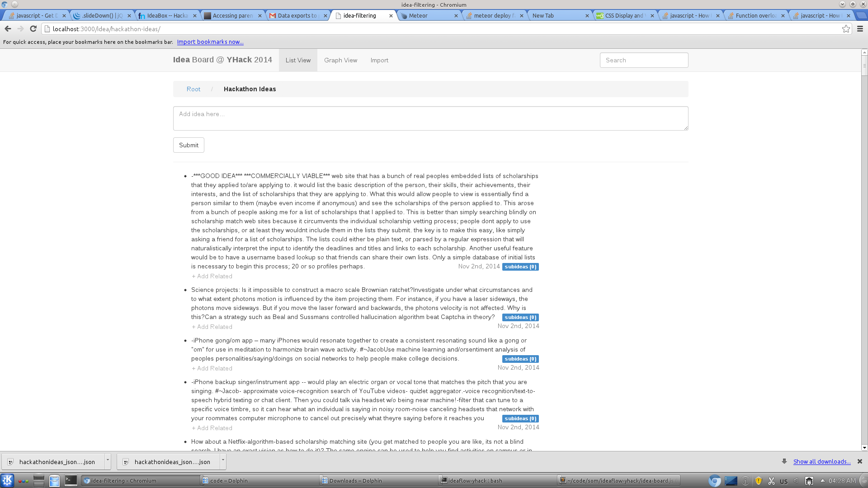Click the browser back arrow
This screenshot has height=488, width=868.
point(8,28)
